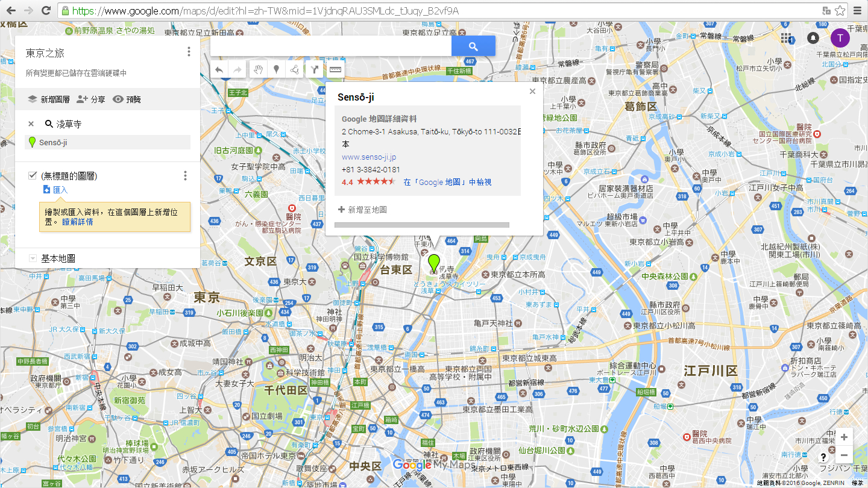Click 預覽 to preview the map

click(127, 99)
